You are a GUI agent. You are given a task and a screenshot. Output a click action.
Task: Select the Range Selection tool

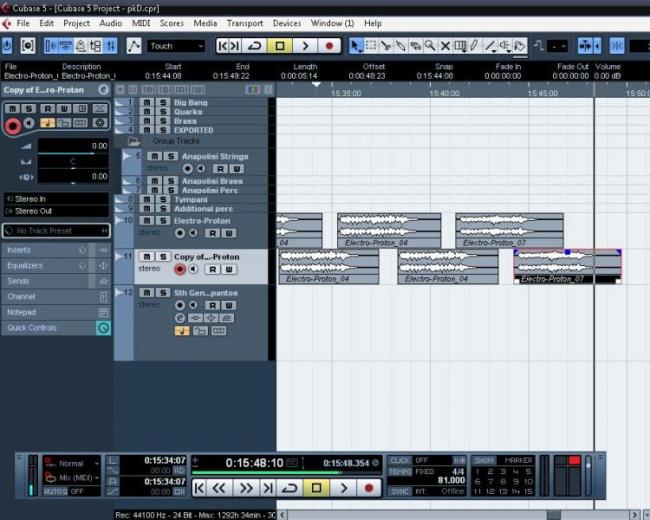click(371, 46)
